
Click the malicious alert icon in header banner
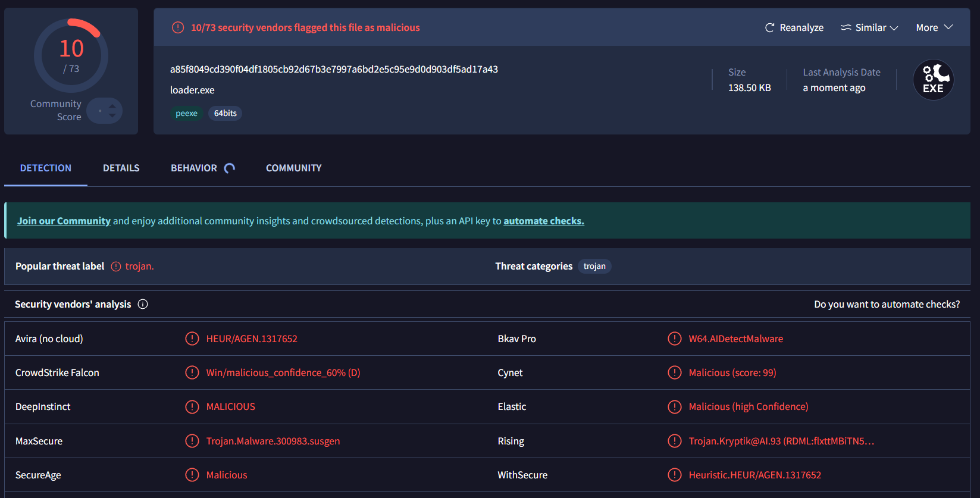coord(178,27)
